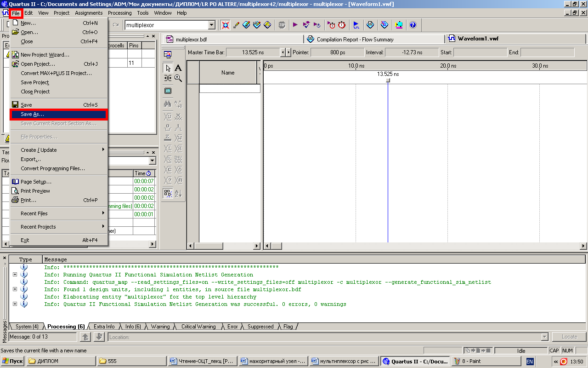Screen dimensions: 588x368
Task: Click the previous message up arrow button
Action: tap(85, 337)
